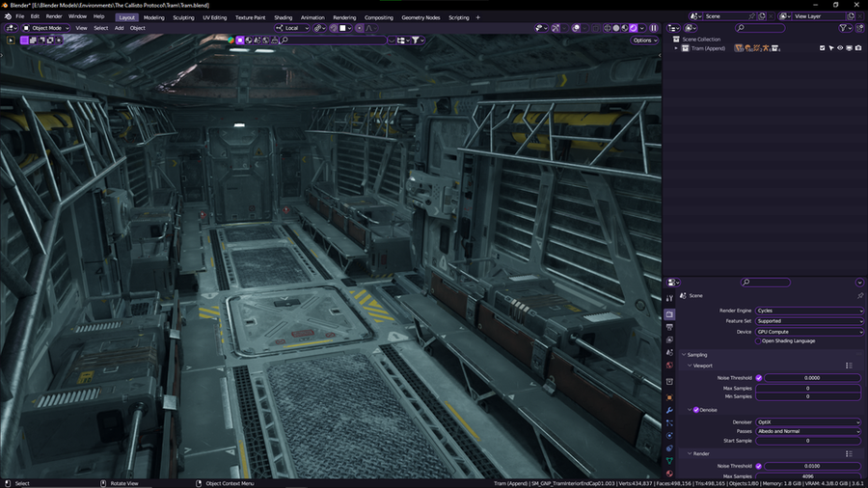Create a new scene with the copy icon

tap(762, 16)
